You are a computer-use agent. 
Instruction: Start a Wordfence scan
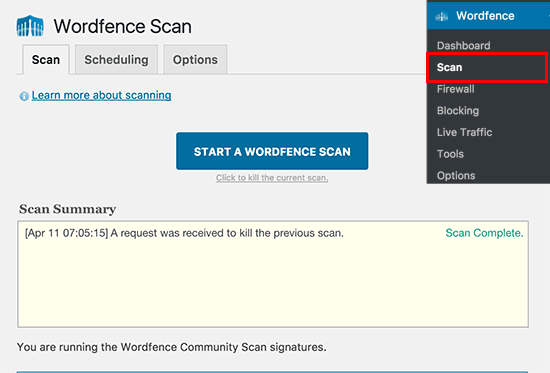[272, 151]
